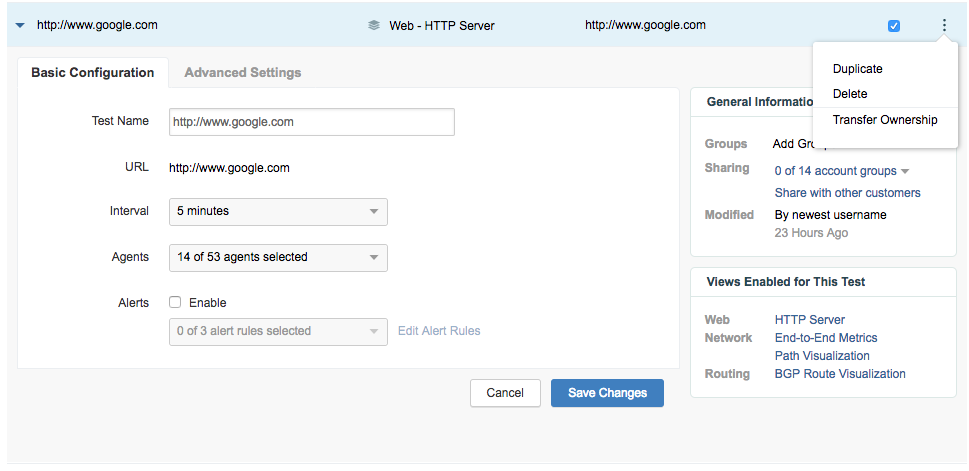969x471 pixels.
Task: Open the End-to-End Metrics view link
Action: (x=826, y=337)
